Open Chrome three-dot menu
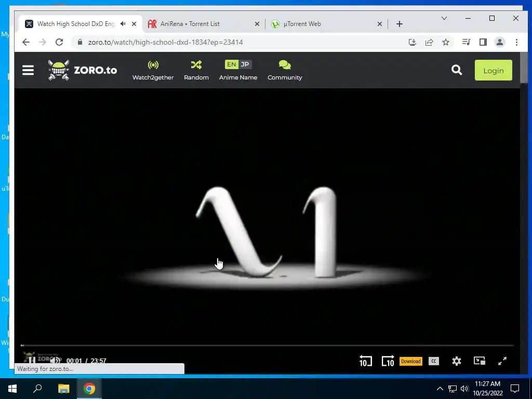 (x=516, y=42)
